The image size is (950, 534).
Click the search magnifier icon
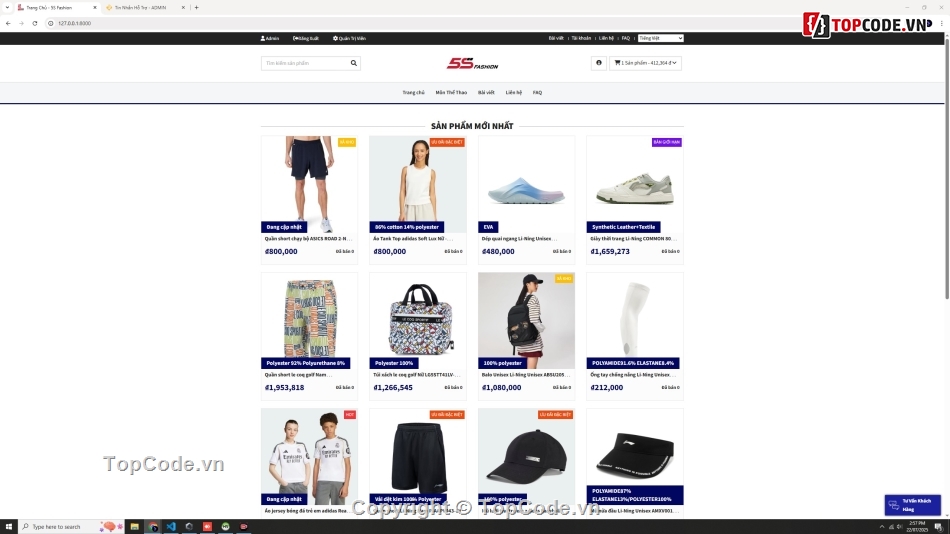point(354,63)
